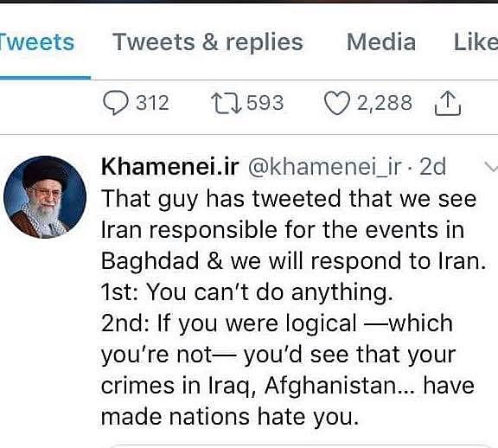498x448 pixels.
Task: Open the @khamenei_ir handle link
Action: coord(324,167)
